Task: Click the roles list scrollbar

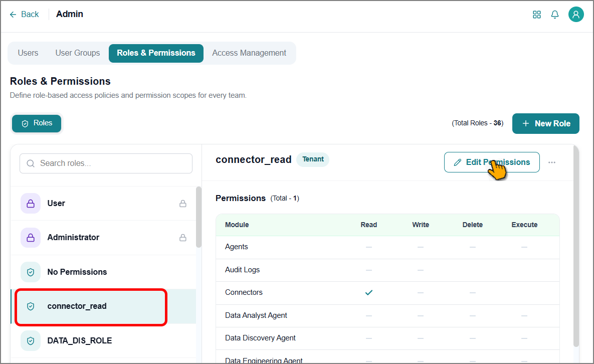Action: [x=199, y=217]
